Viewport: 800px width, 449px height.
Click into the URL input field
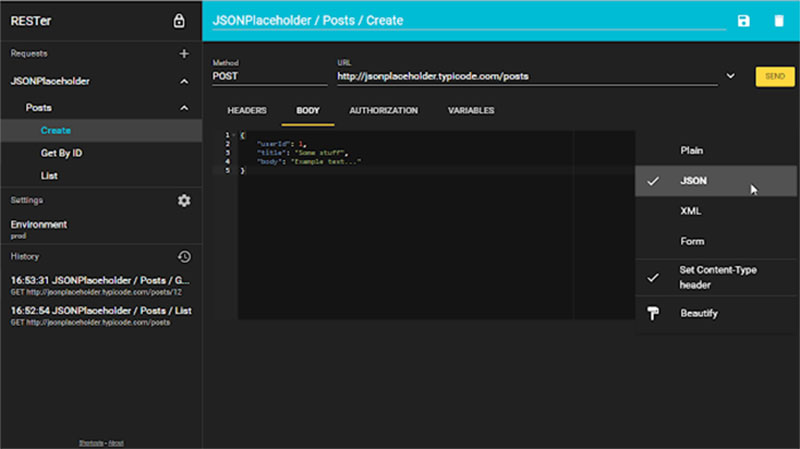[527, 77]
